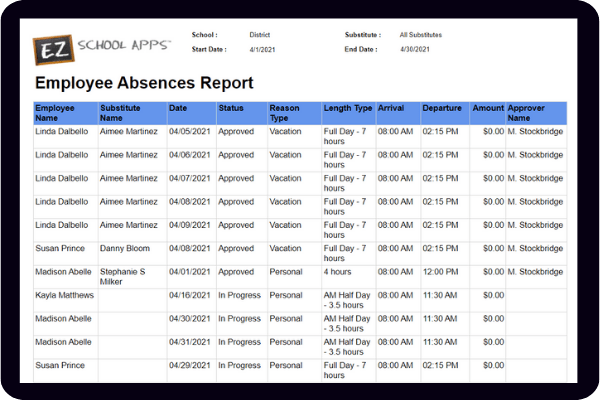Image resolution: width=600 pixels, height=400 pixels.
Task: Click Madison Abelle in the Stephanie S Milker row
Action: point(63,271)
